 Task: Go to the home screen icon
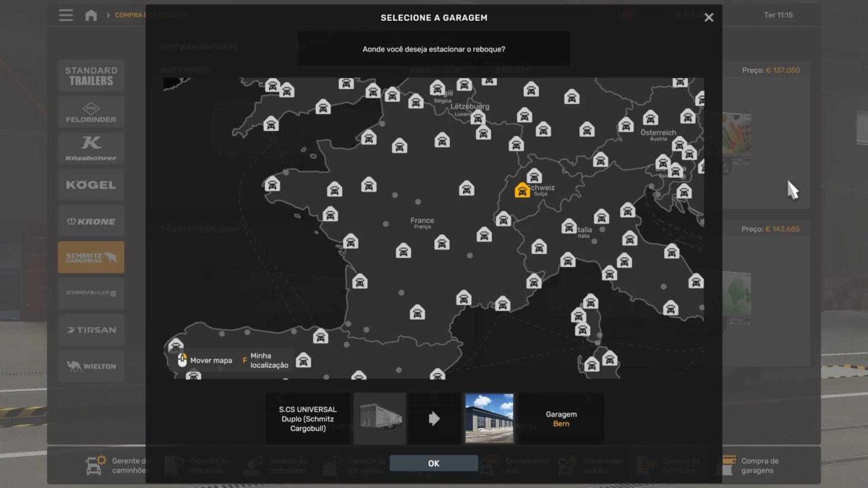[x=91, y=15]
